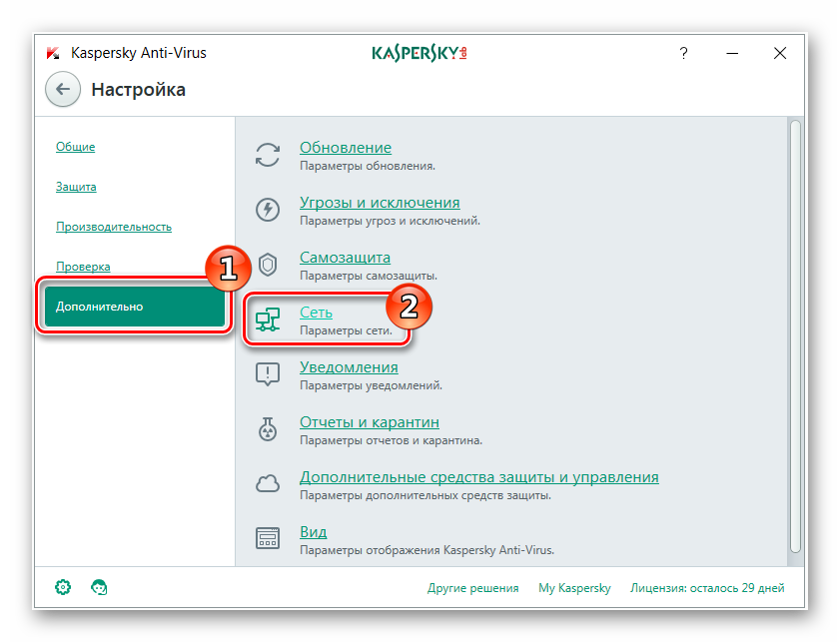Screen dimensions: 840x642
Task: Open settings via the bottom gear icon
Action: click(63, 587)
